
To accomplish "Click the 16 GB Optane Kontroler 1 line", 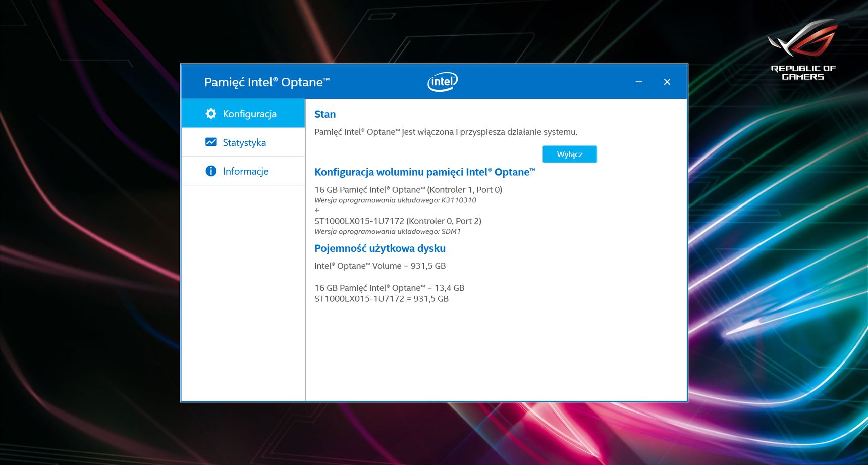I will (x=408, y=190).
